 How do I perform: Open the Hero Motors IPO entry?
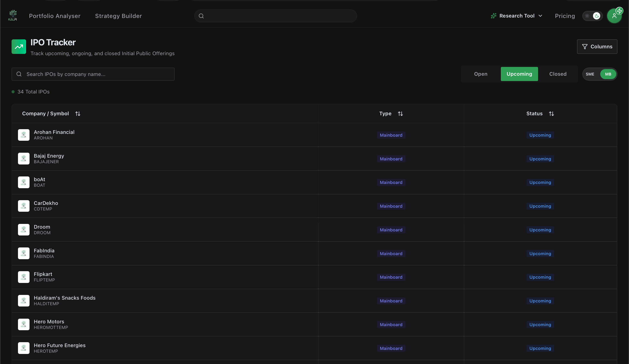pos(314,325)
